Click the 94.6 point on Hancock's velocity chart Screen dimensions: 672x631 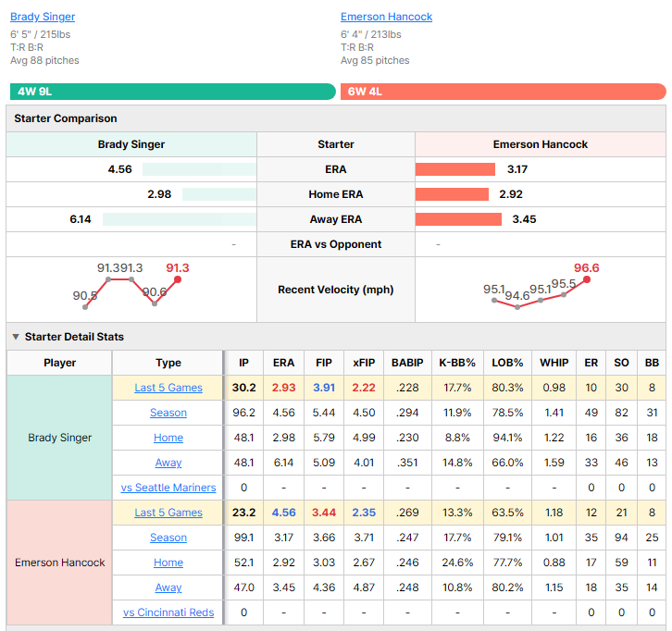coord(517,307)
